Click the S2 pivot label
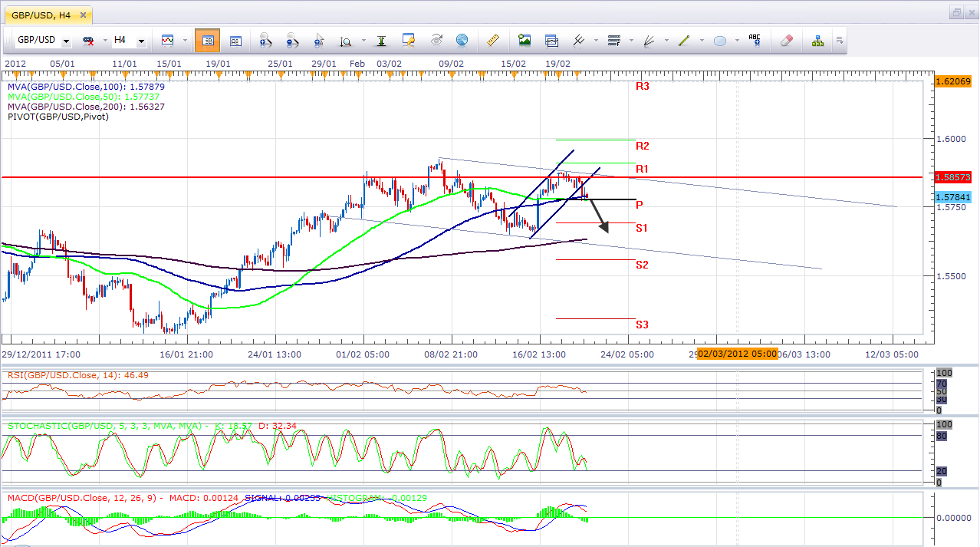 coord(643,265)
